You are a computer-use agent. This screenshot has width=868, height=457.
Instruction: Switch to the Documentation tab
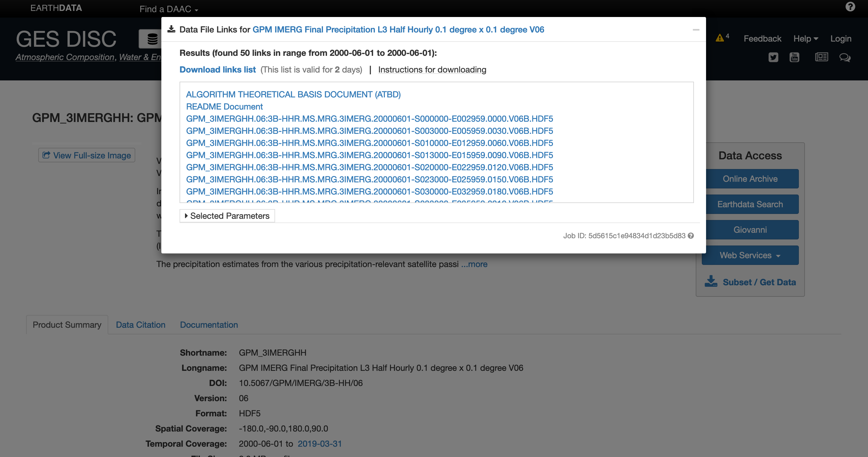209,325
